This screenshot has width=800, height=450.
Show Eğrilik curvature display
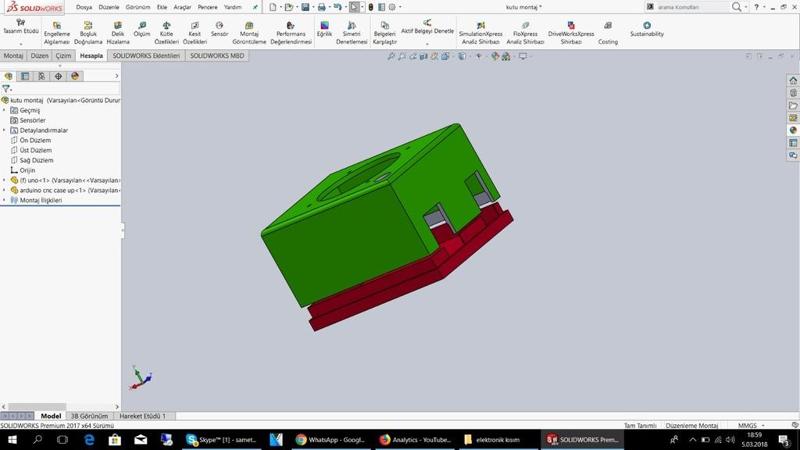pos(324,29)
